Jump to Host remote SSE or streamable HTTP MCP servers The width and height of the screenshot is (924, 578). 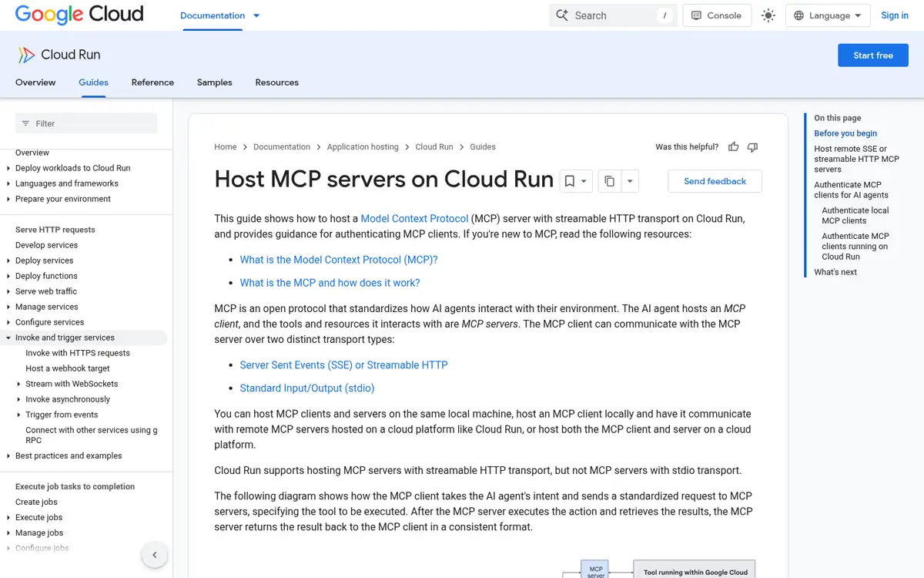(857, 159)
